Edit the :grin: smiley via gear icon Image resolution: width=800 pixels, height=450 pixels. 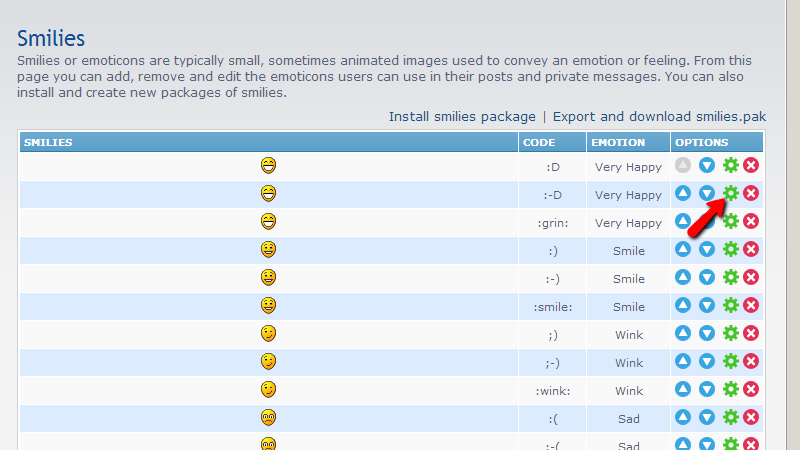click(x=730, y=221)
